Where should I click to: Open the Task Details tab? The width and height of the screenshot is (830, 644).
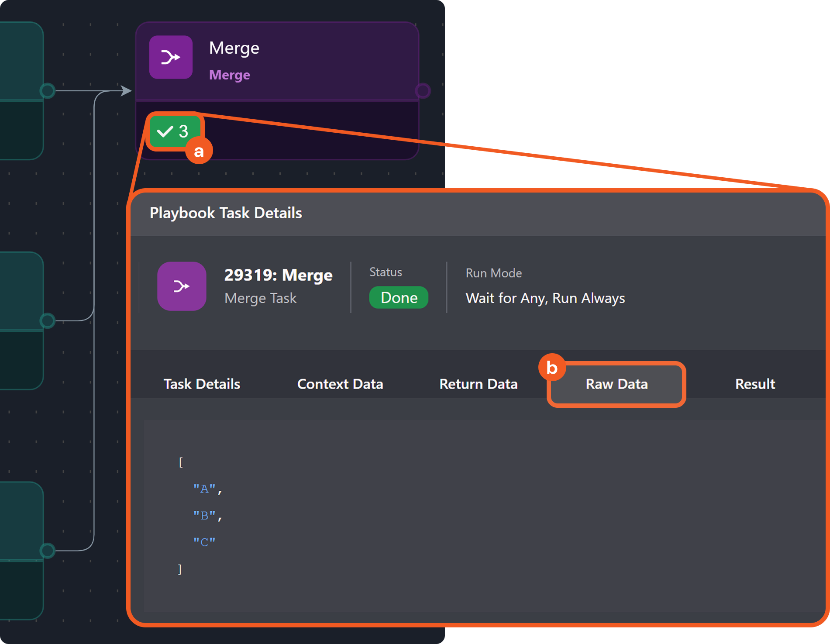coord(202,384)
